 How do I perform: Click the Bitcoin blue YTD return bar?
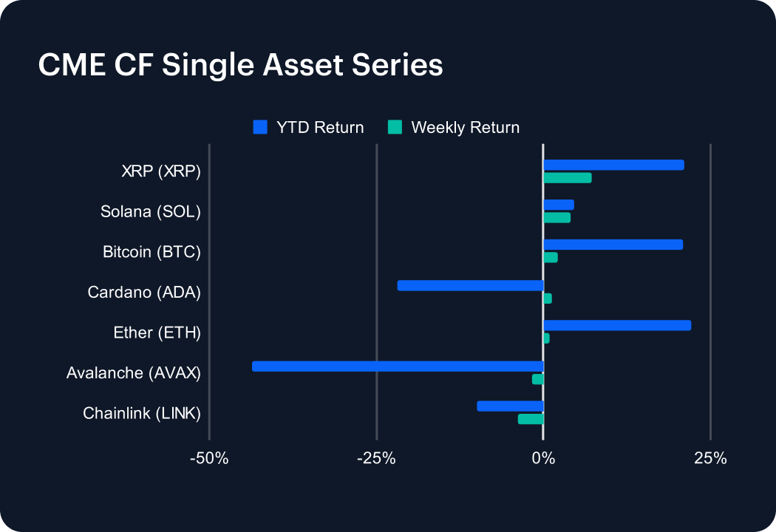(613, 245)
